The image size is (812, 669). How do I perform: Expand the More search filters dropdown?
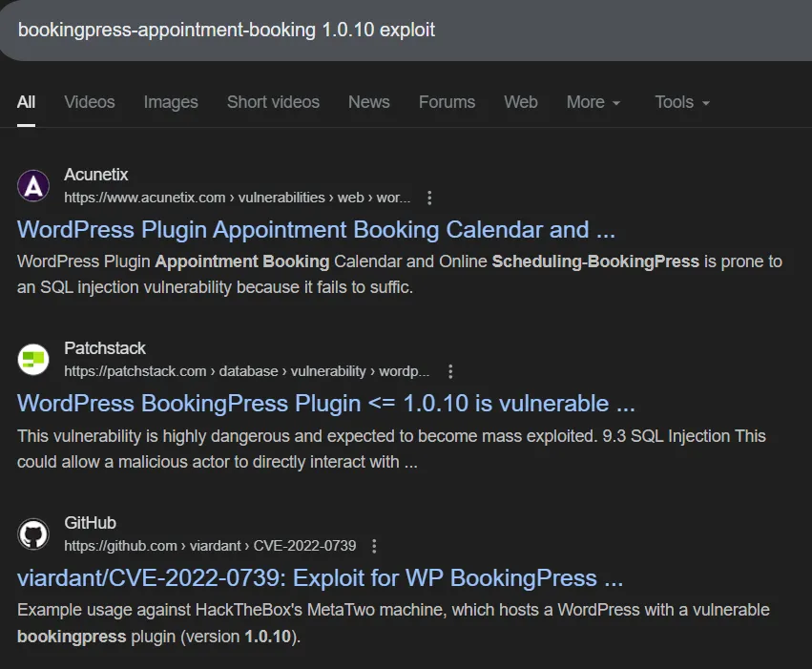(x=593, y=102)
